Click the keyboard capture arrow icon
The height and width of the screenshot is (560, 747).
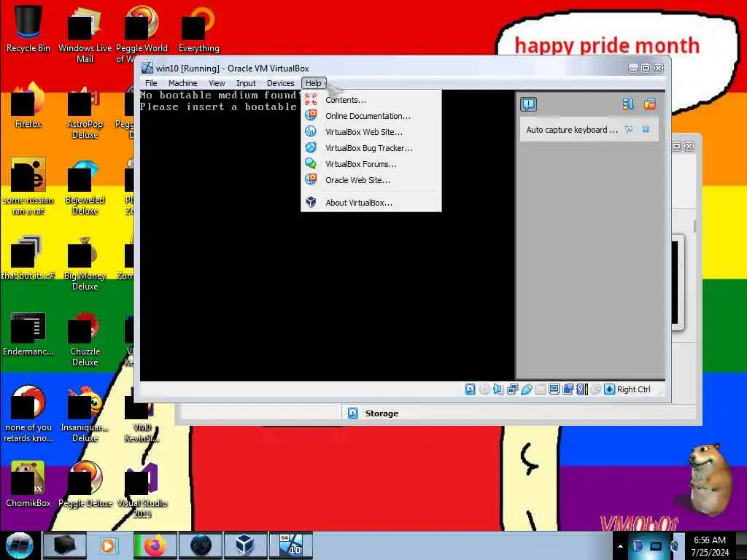pos(609,389)
